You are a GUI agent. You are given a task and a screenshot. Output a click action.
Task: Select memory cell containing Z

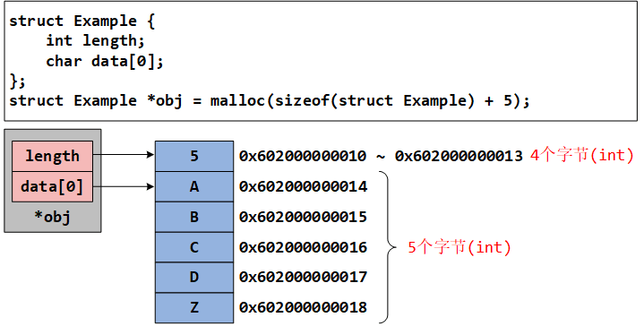[194, 307]
